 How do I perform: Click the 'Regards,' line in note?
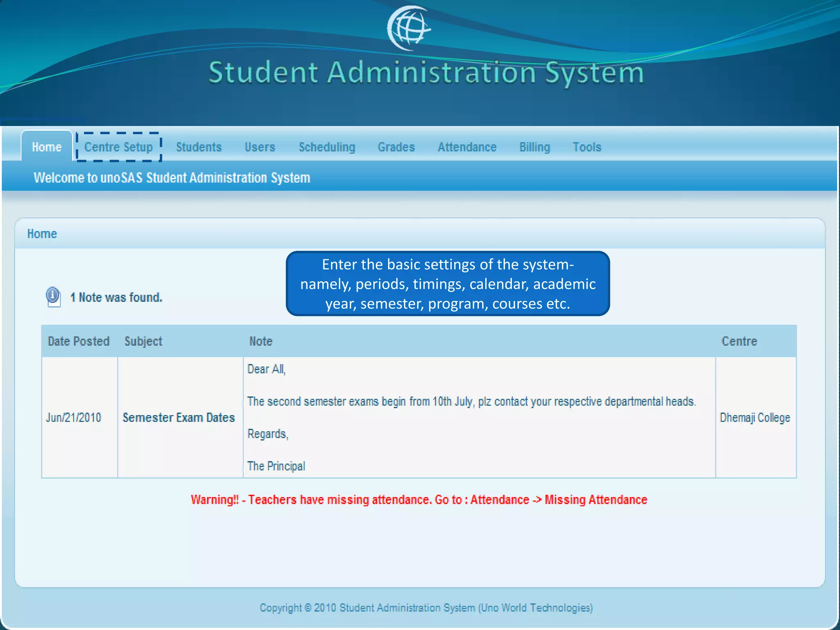tap(268, 434)
